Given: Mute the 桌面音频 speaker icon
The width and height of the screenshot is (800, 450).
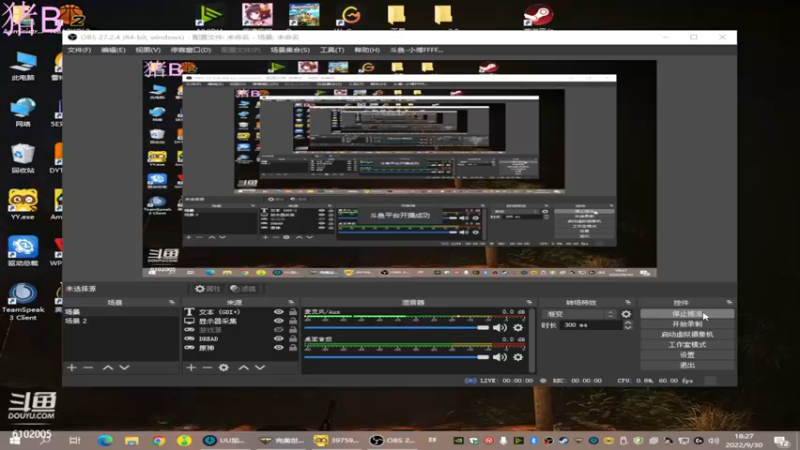Looking at the screenshot, I should [500, 357].
